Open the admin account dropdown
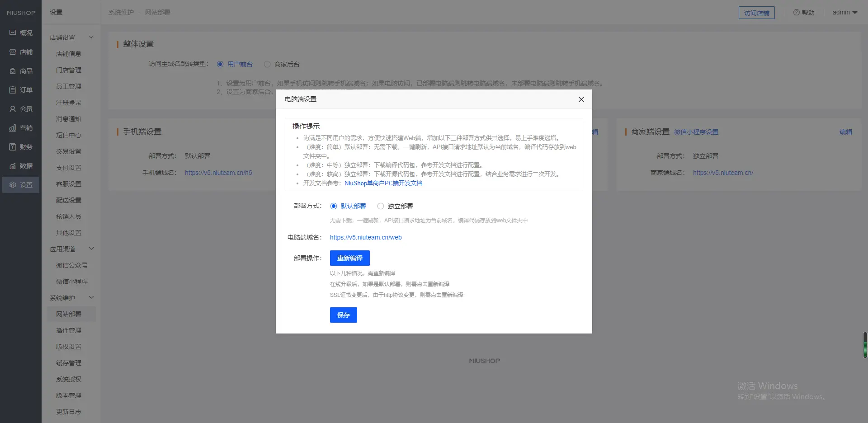 tap(844, 13)
